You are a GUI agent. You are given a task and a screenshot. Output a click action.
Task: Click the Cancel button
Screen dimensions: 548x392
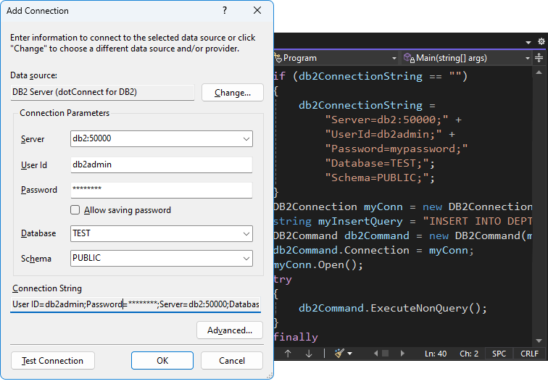[x=232, y=361]
